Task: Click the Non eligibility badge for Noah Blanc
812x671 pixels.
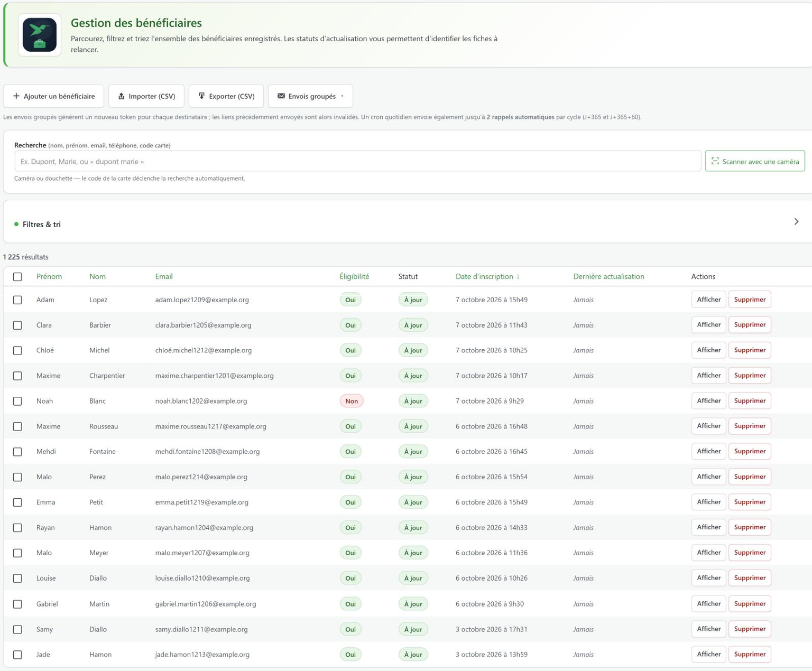Action: point(352,401)
